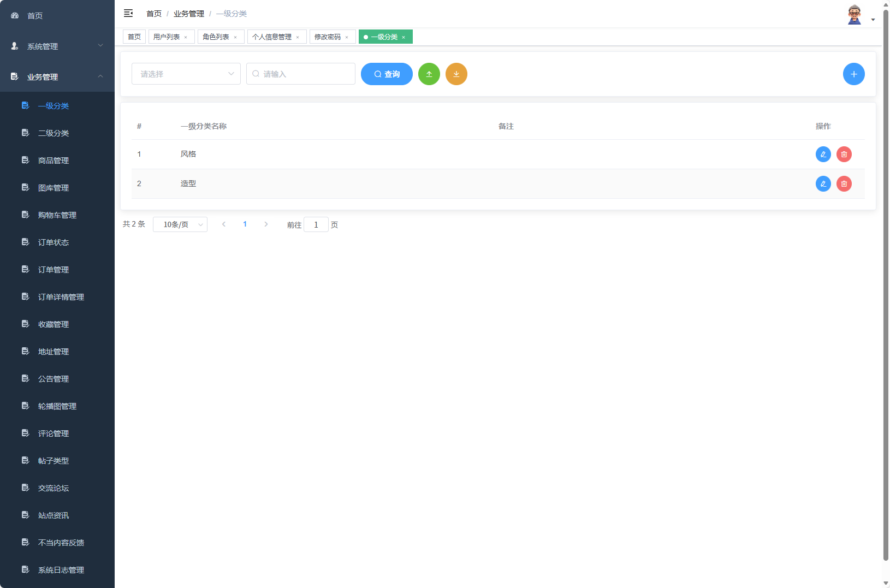The width and height of the screenshot is (890, 588).
Task: Select 订单管理 in the sidebar
Action: pyautogui.click(x=53, y=269)
